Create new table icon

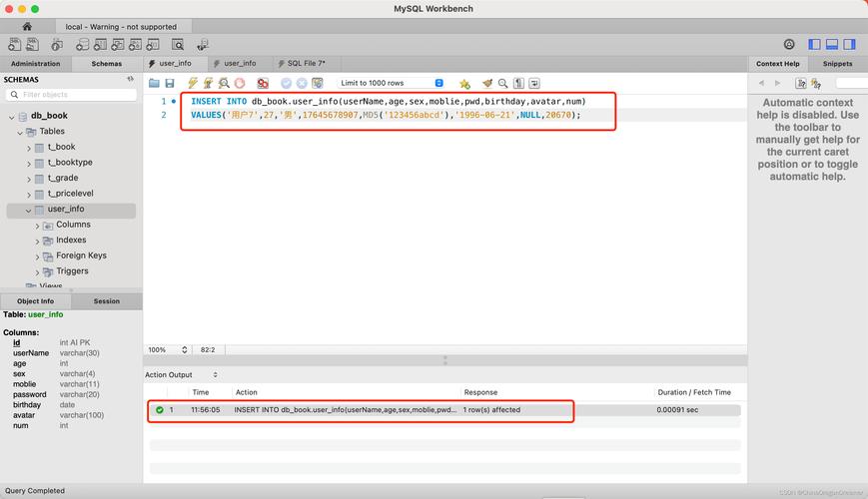tap(100, 45)
